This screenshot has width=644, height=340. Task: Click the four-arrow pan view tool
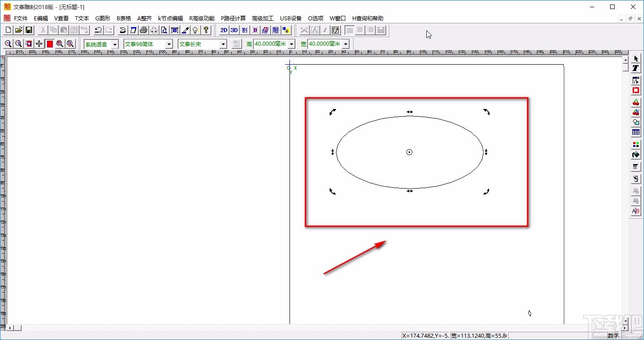coord(39,44)
